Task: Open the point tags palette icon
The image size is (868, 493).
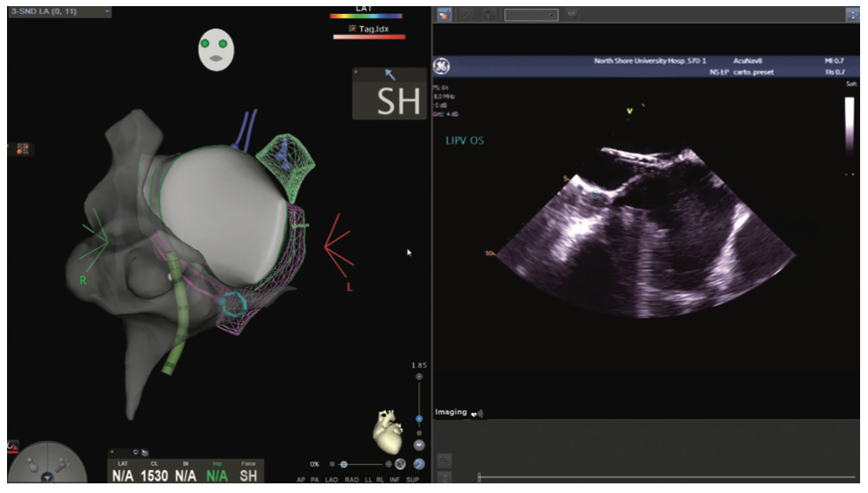Action: [22, 148]
